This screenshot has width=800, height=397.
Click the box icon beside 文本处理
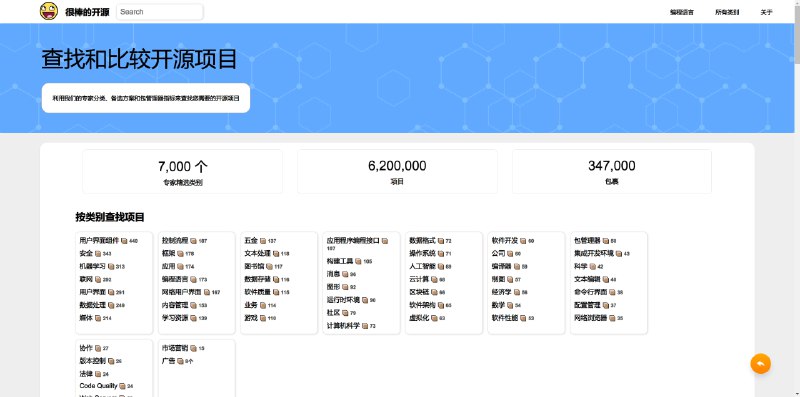tap(276, 254)
